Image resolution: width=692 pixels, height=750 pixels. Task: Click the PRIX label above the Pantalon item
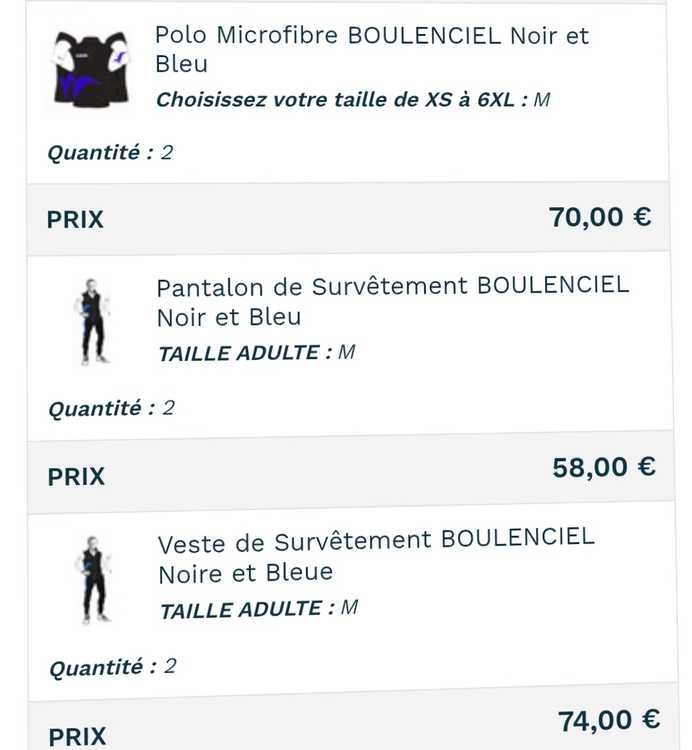pyautogui.click(x=75, y=219)
